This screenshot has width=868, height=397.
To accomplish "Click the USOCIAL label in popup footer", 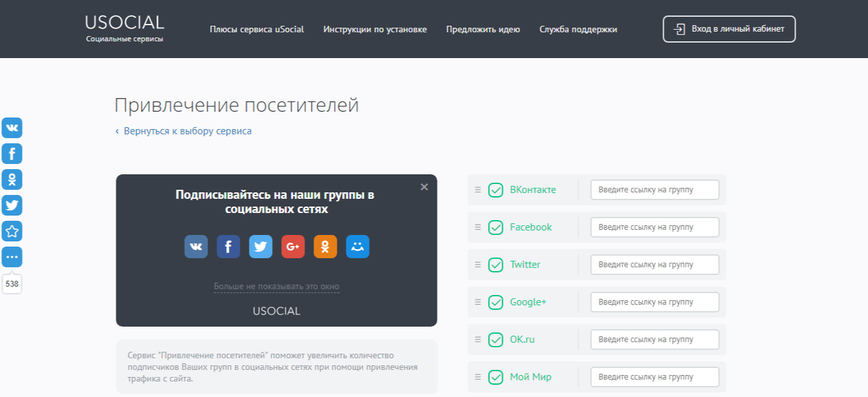I will click(277, 311).
